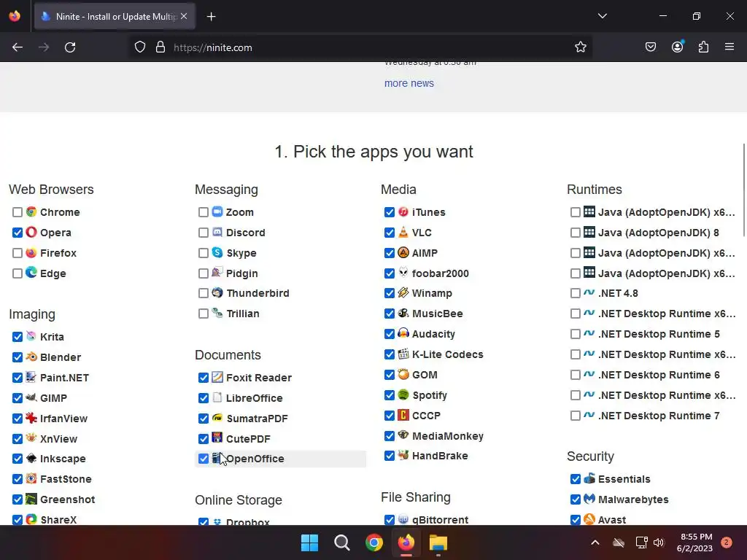Image resolution: width=747 pixels, height=560 pixels.
Task: Bookmark this page with the star icon
Action: click(x=580, y=47)
